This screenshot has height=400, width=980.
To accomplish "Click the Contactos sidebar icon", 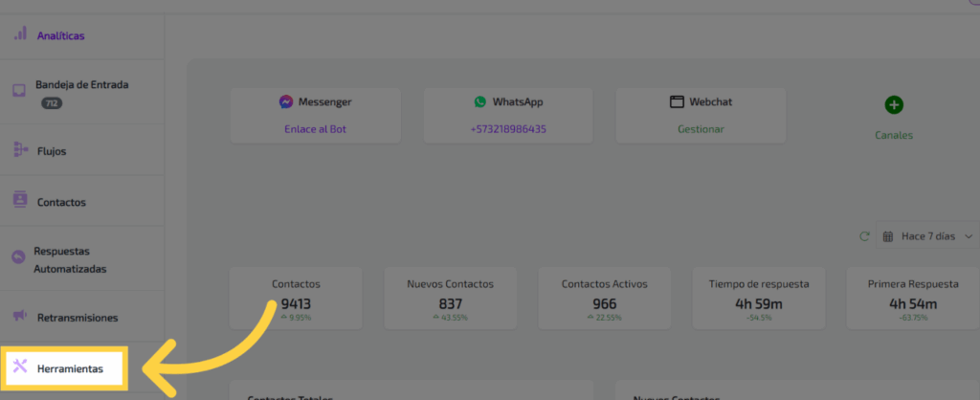I will tap(19, 201).
